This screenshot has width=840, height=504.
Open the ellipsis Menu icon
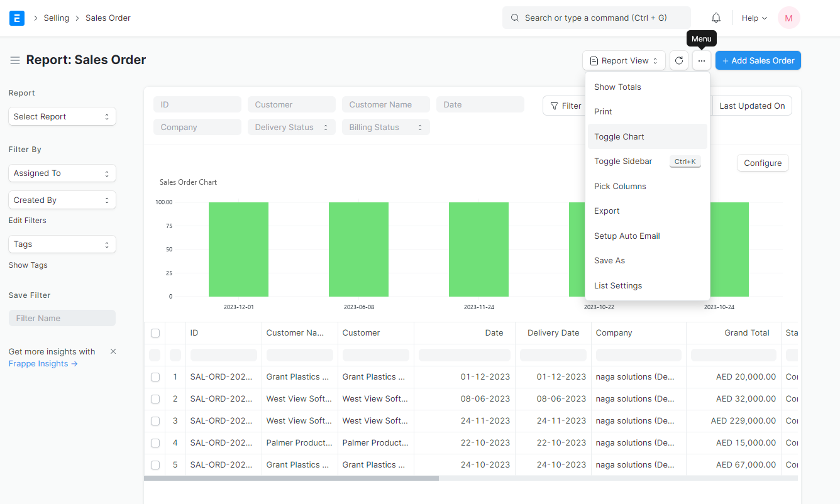pyautogui.click(x=701, y=60)
